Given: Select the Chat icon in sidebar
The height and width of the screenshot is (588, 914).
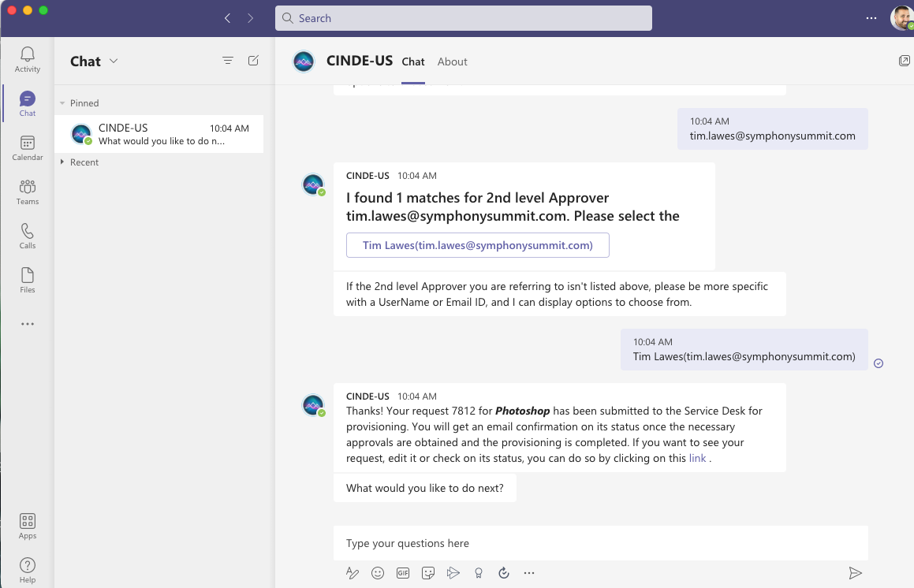Looking at the screenshot, I should point(28,104).
